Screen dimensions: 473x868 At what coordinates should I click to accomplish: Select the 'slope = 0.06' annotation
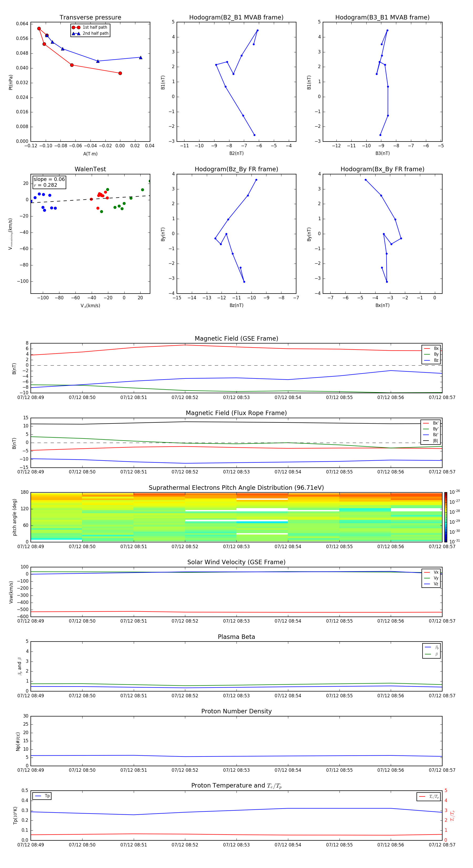point(49,179)
